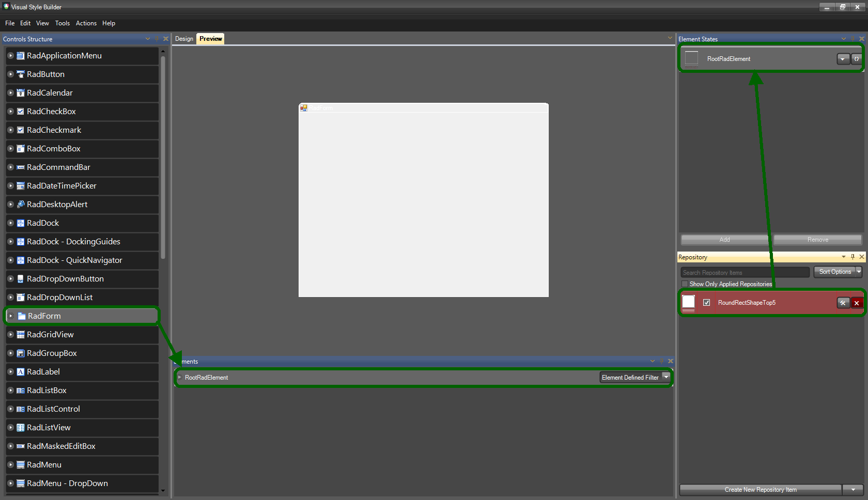Click the Remove button in Element States
Viewport: 868px width, 500px height.
point(818,240)
